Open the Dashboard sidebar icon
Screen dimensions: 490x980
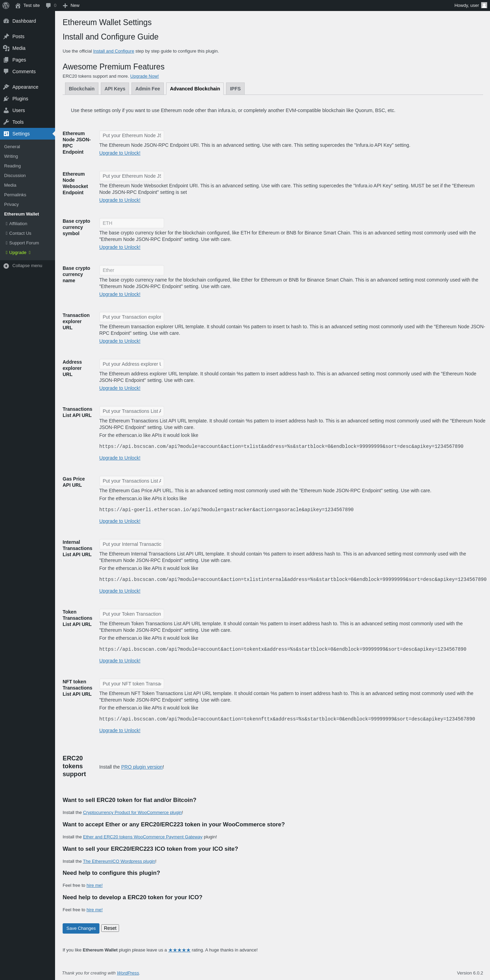tap(6, 21)
